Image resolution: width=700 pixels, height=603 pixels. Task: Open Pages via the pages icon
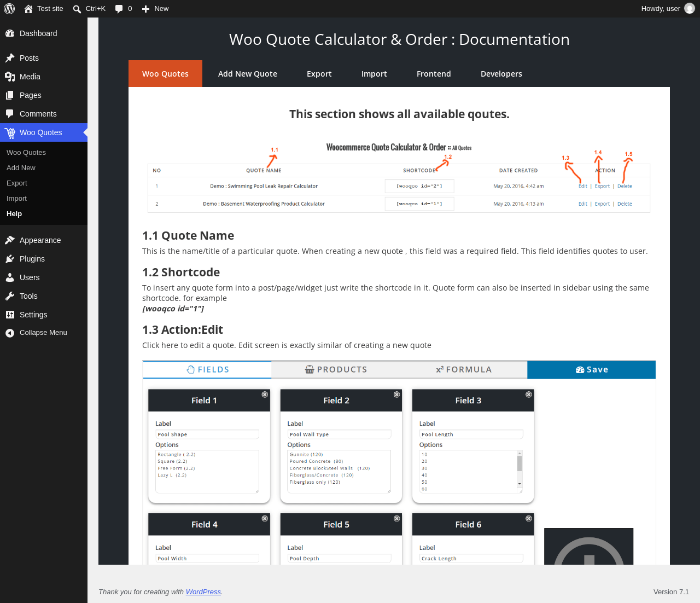(10, 95)
